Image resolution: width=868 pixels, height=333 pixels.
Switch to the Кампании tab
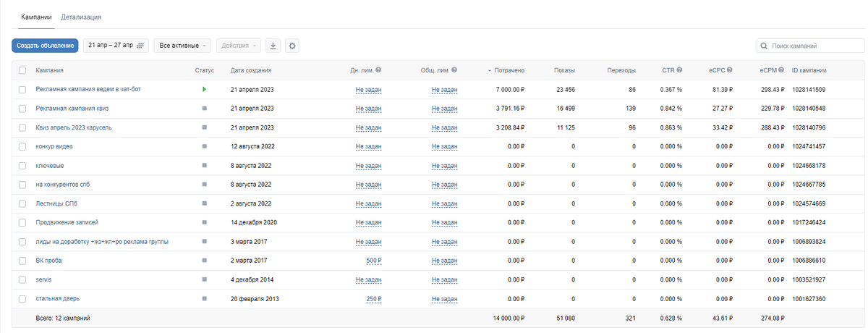pos(36,16)
